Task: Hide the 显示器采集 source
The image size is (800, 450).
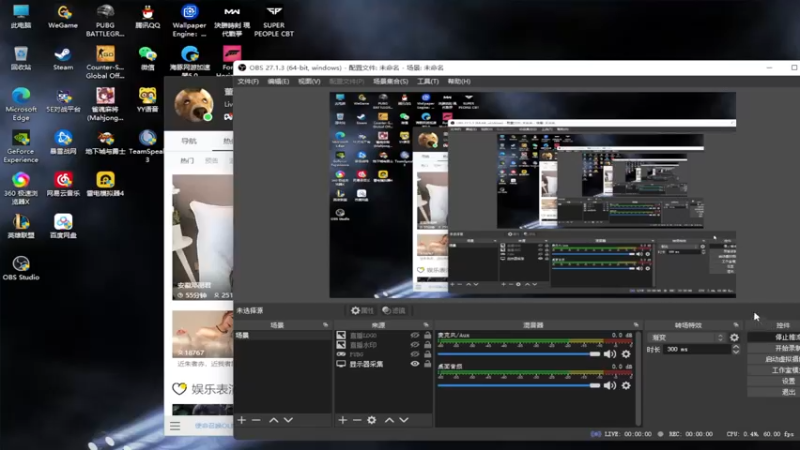Action: coord(415,364)
